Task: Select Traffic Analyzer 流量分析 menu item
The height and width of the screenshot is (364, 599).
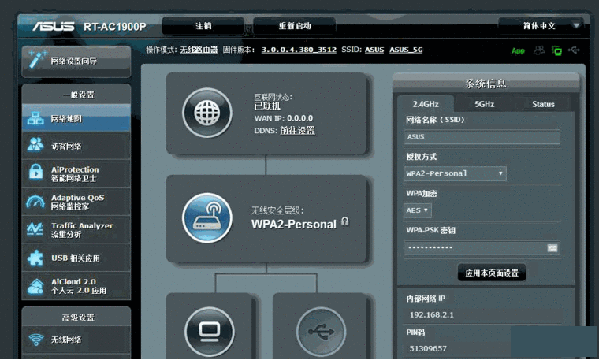Action: point(76,229)
